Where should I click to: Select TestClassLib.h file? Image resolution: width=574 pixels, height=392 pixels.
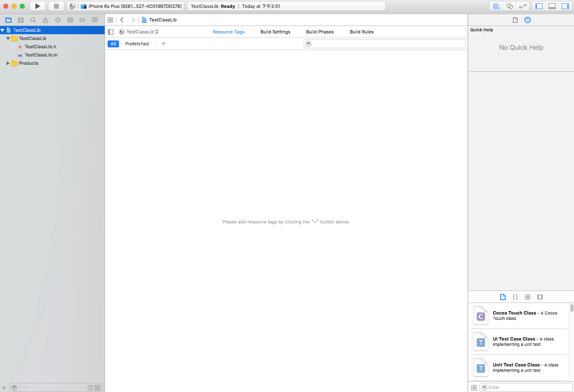pyautogui.click(x=40, y=47)
